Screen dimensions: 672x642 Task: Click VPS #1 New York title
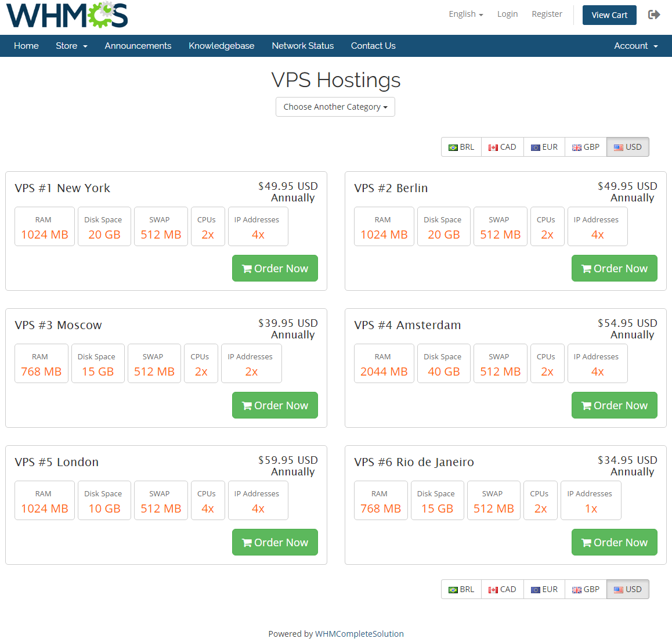point(63,188)
